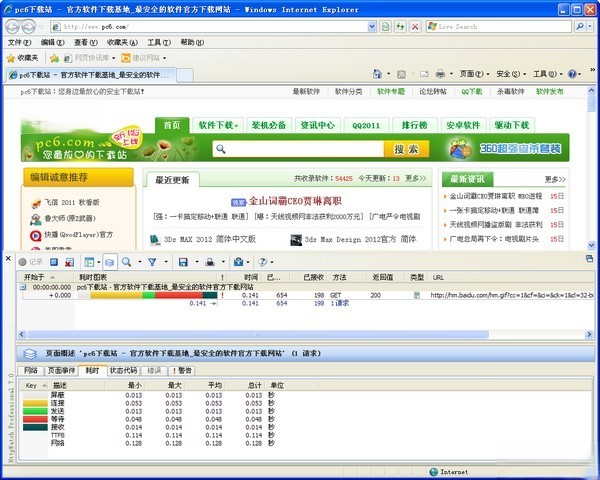Open the Find dropdown arrow

[x=139, y=262]
